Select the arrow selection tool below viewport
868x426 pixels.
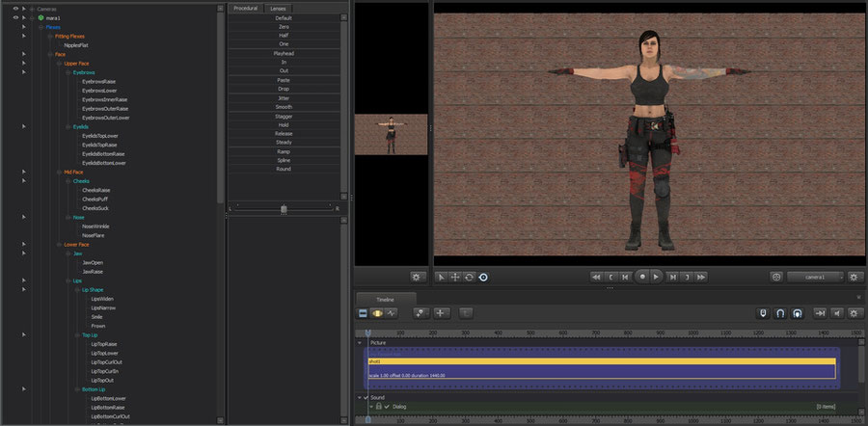[x=442, y=277]
